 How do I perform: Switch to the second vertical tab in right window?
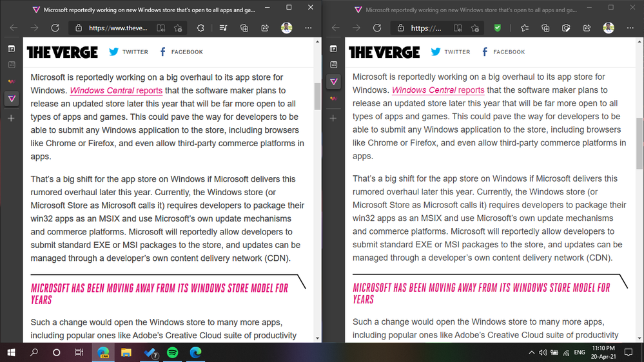(333, 65)
